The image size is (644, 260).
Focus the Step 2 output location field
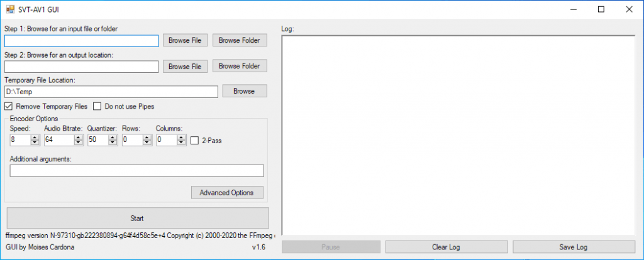(81, 67)
